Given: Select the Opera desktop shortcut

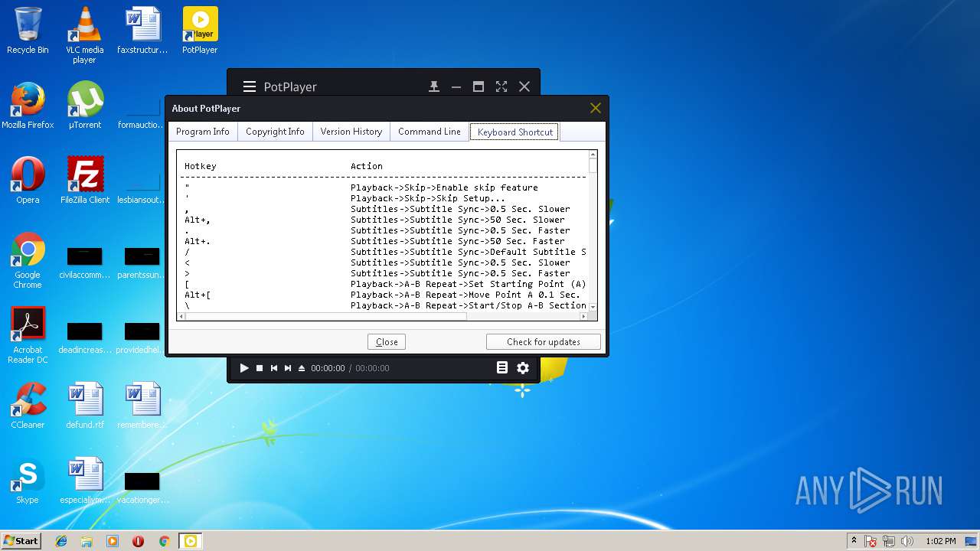Looking at the screenshot, I should coord(28,181).
